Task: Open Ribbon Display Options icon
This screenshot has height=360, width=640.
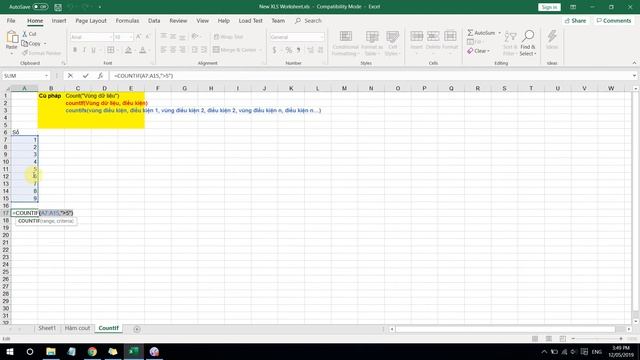Action: [573, 7]
